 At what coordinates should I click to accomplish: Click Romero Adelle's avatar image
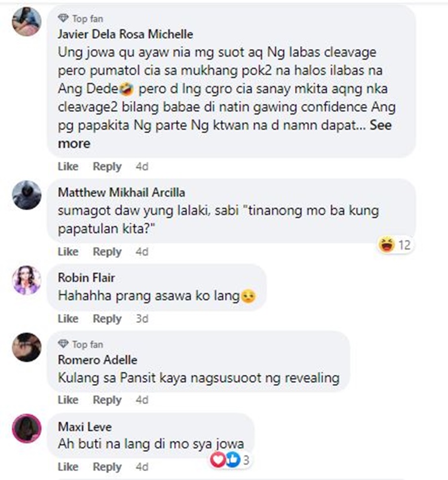[x=27, y=347]
